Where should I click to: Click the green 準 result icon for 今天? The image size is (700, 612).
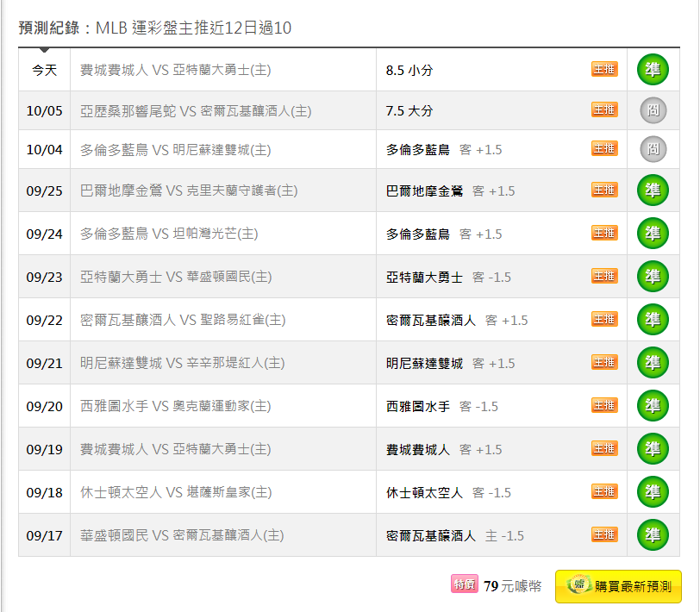click(x=653, y=70)
